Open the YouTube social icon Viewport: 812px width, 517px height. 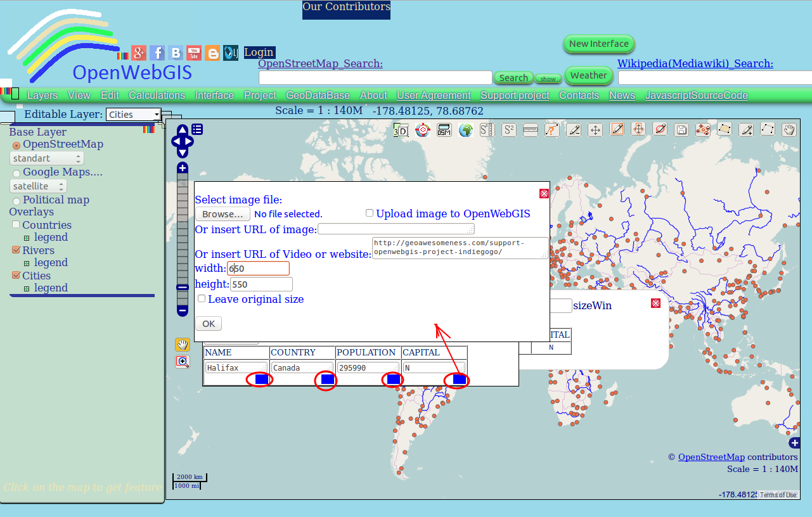pyautogui.click(x=195, y=53)
